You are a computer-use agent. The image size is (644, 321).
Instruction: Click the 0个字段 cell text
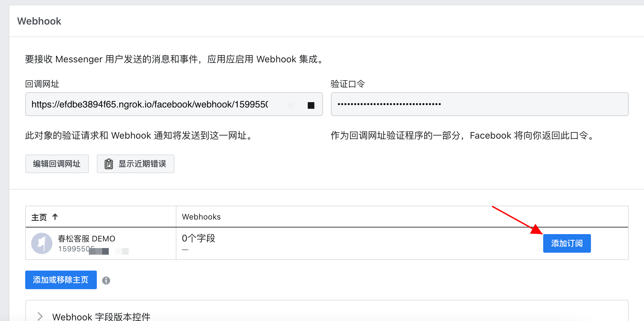click(x=199, y=238)
